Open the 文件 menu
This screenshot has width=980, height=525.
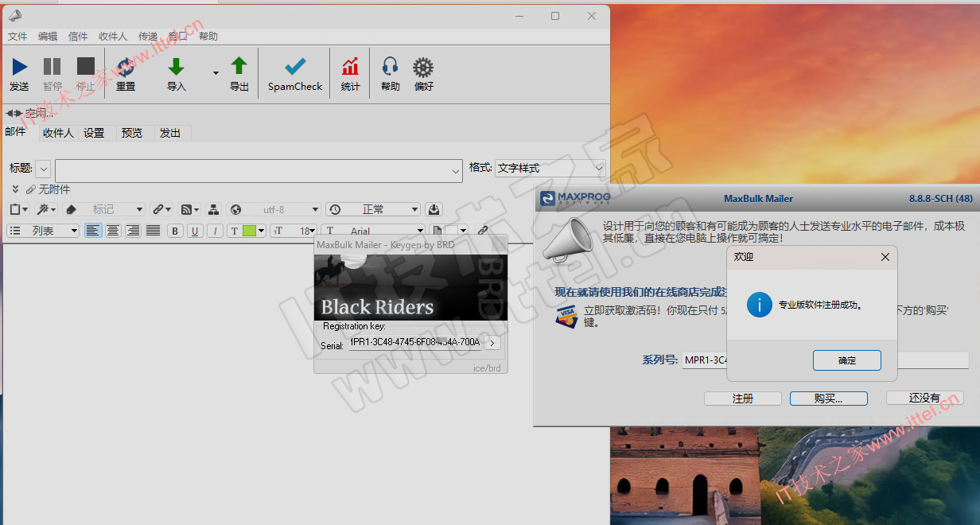pos(17,37)
